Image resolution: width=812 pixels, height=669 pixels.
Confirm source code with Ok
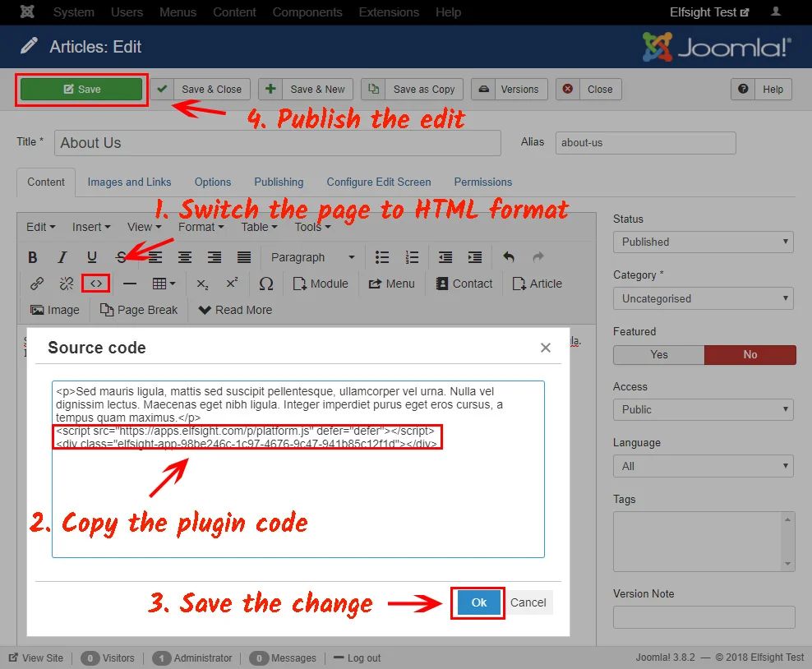pos(478,602)
